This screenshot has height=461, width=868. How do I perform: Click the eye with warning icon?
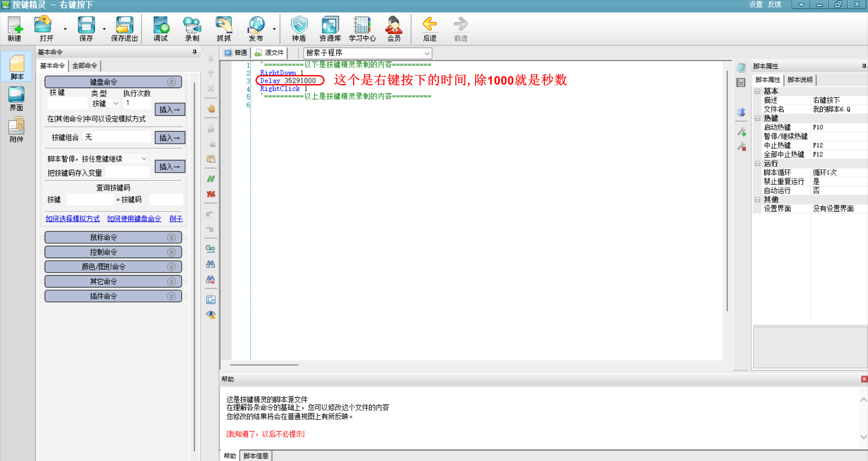coord(211,315)
